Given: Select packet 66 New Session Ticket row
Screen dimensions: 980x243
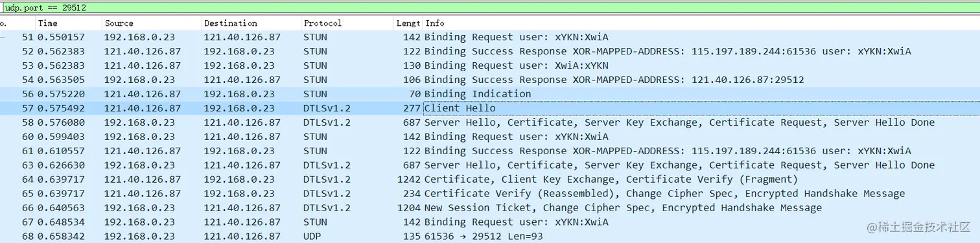Looking at the screenshot, I should (490, 208).
